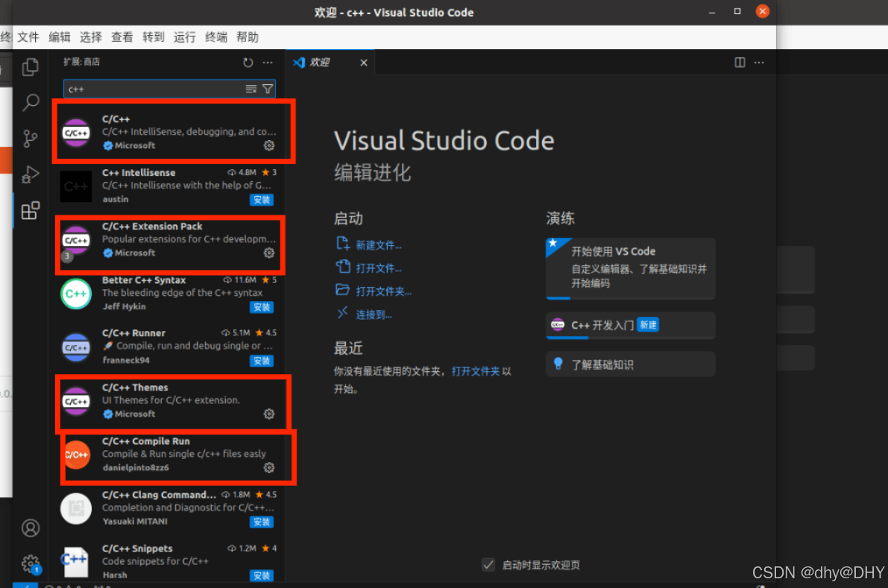Click the 新建文件... link
Image resolution: width=888 pixels, height=588 pixels.
click(x=378, y=245)
